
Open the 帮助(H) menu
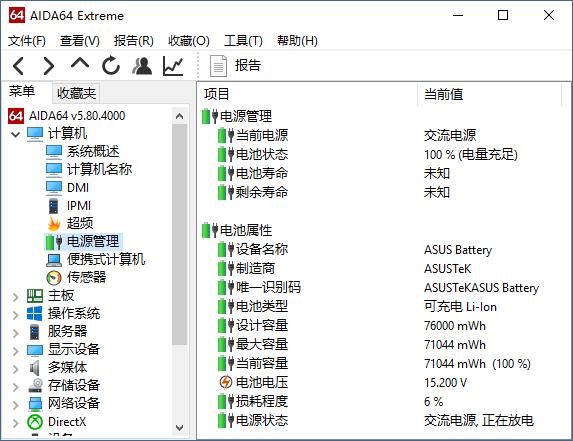(x=297, y=41)
